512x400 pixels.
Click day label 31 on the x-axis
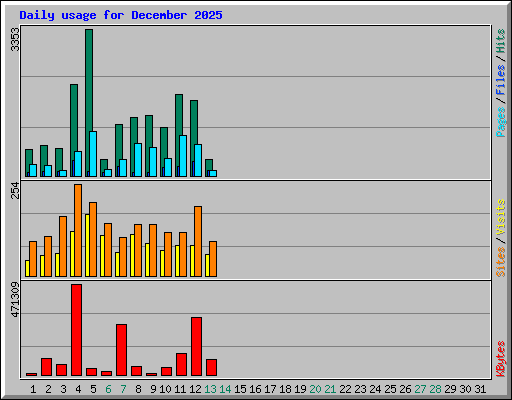click(x=480, y=389)
